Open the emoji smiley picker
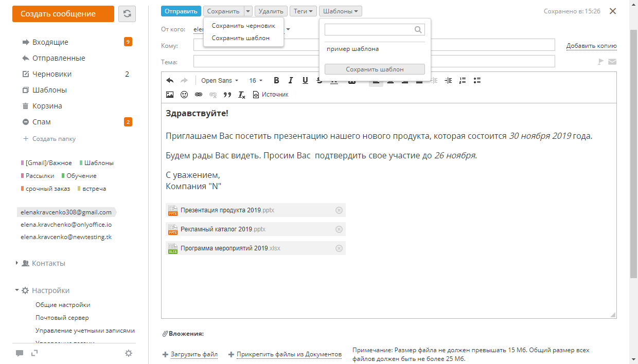 point(184,95)
